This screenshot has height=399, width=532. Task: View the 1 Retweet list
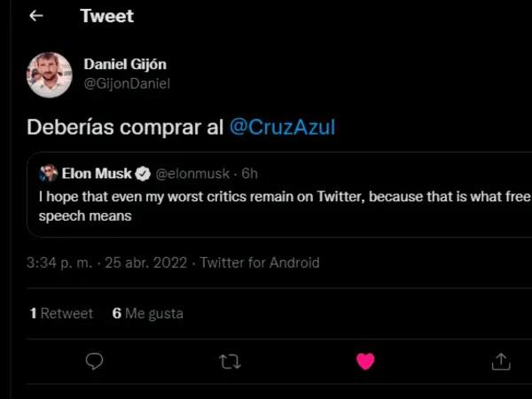pos(61,314)
